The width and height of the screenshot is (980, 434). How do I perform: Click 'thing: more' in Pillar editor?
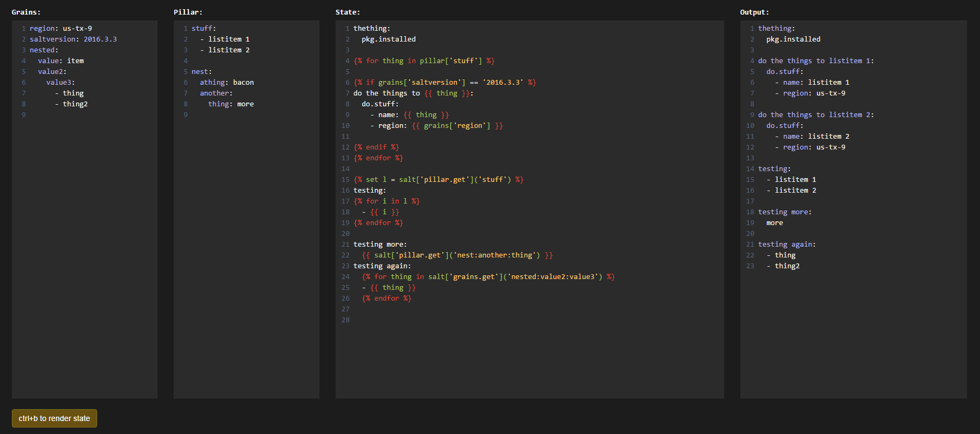(x=231, y=104)
